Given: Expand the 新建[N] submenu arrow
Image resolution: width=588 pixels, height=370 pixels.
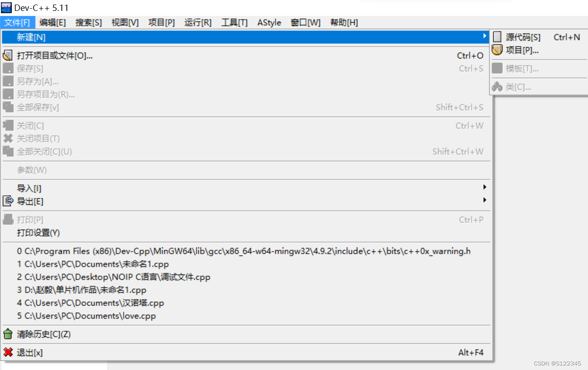Looking at the screenshot, I should pyautogui.click(x=485, y=36).
